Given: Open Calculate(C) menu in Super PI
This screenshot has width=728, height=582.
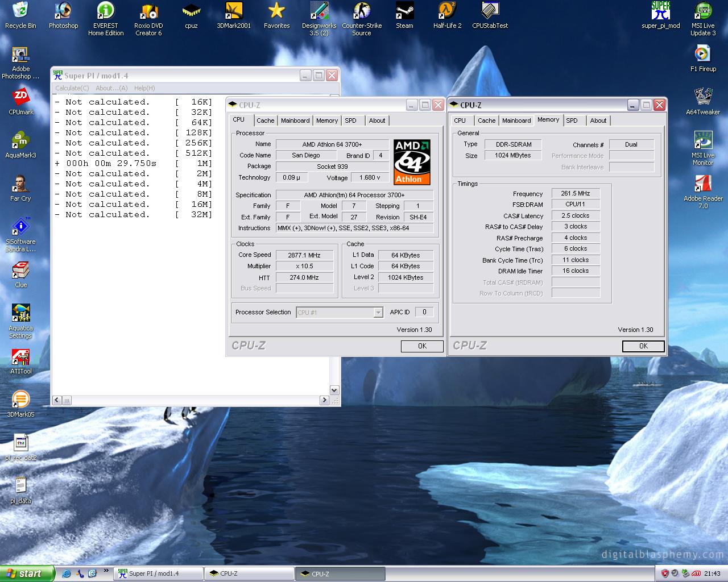Looking at the screenshot, I should pos(72,88).
